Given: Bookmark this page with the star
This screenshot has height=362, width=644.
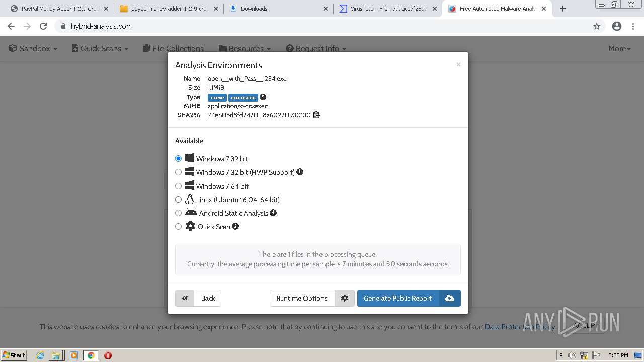Looking at the screenshot, I should (x=597, y=26).
